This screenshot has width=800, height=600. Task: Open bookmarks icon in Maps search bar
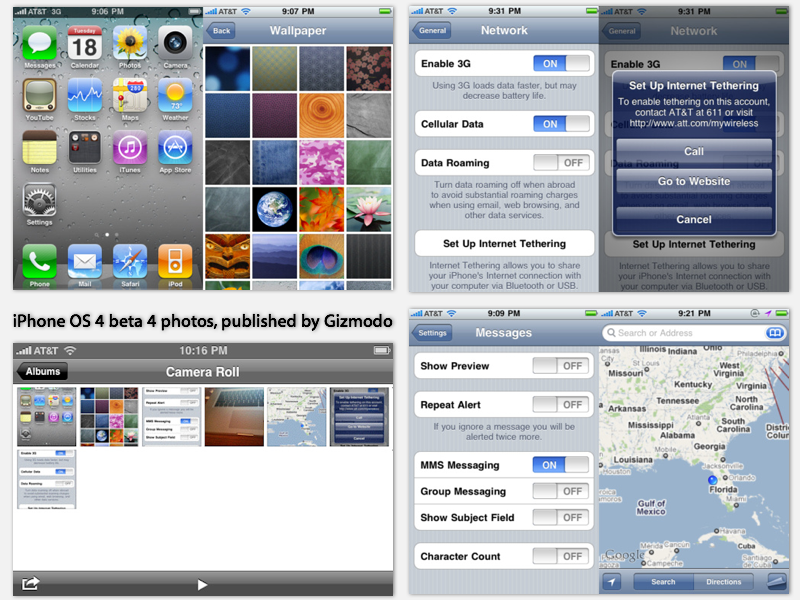(x=774, y=333)
